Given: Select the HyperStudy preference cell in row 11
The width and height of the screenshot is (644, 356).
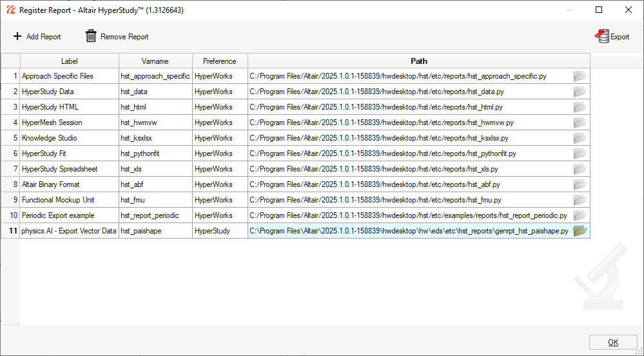Looking at the screenshot, I should tap(220, 231).
